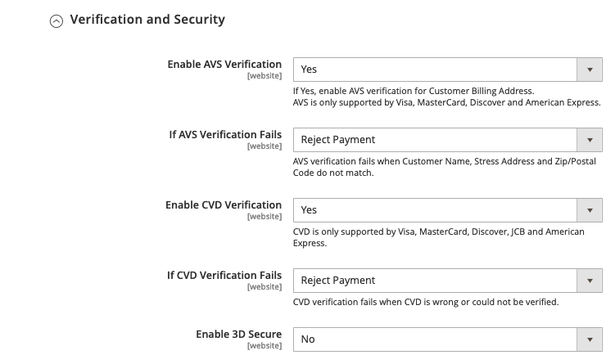Screen dimensions: 615x364
Task: Click the CVD supported cards help text
Action: coord(438,237)
